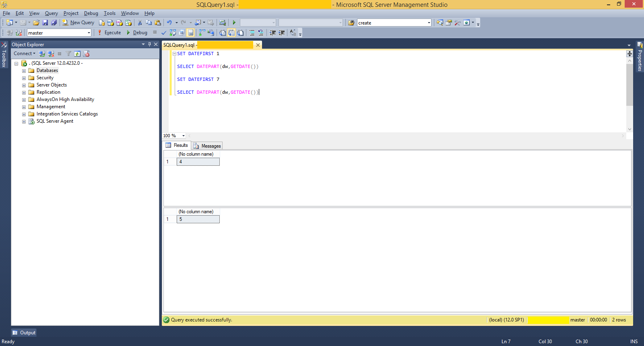
Task: Toggle auto-hide pin on Object Explorer
Action: [x=149, y=44]
